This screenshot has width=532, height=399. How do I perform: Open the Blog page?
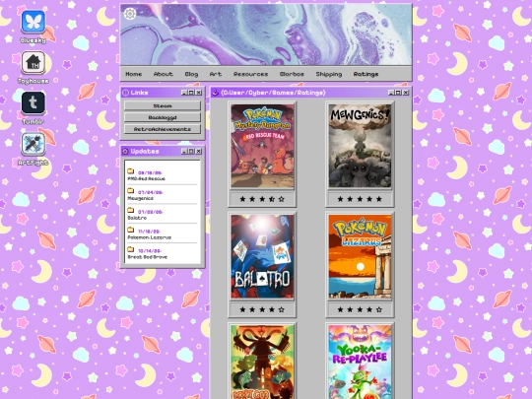[x=191, y=74]
